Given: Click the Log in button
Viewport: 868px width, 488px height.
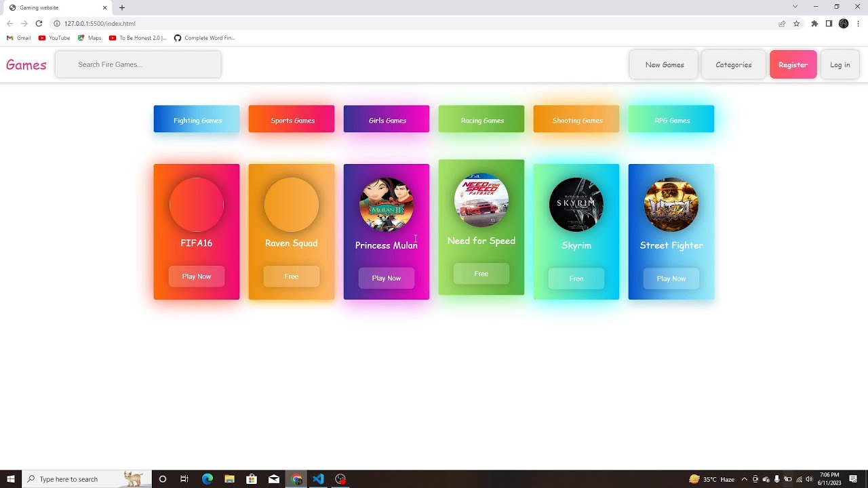Looking at the screenshot, I should click(840, 64).
